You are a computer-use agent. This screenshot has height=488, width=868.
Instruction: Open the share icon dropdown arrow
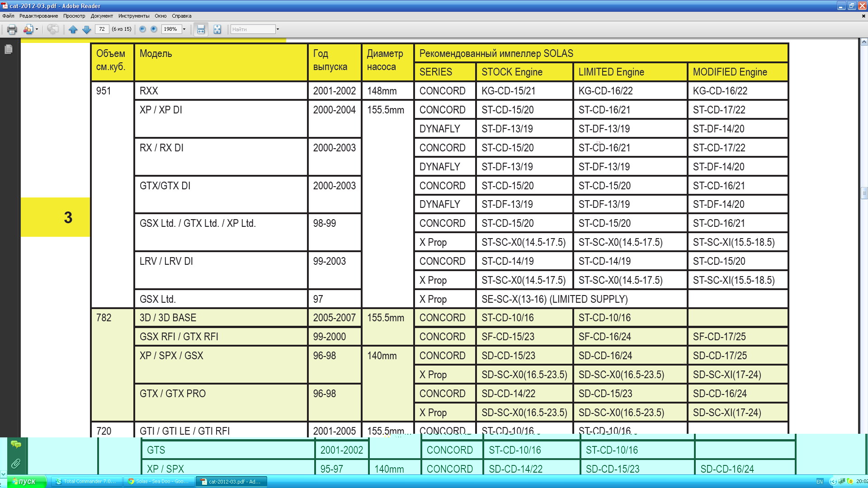coord(37,29)
